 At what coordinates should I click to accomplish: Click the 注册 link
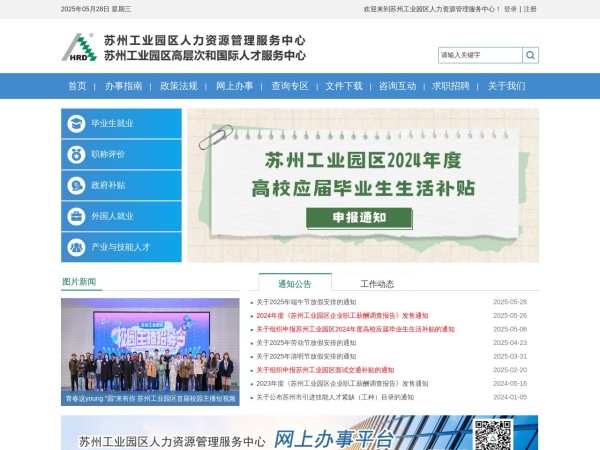(x=530, y=9)
